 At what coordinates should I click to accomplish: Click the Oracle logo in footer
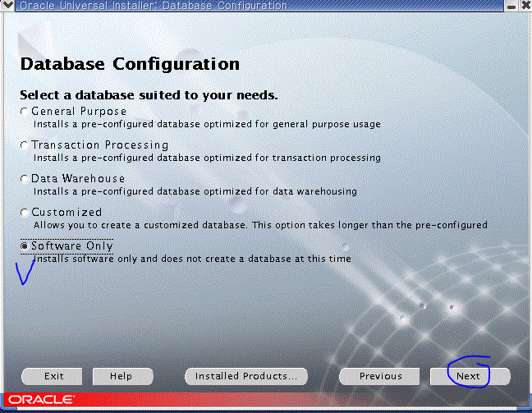pyautogui.click(x=41, y=400)
